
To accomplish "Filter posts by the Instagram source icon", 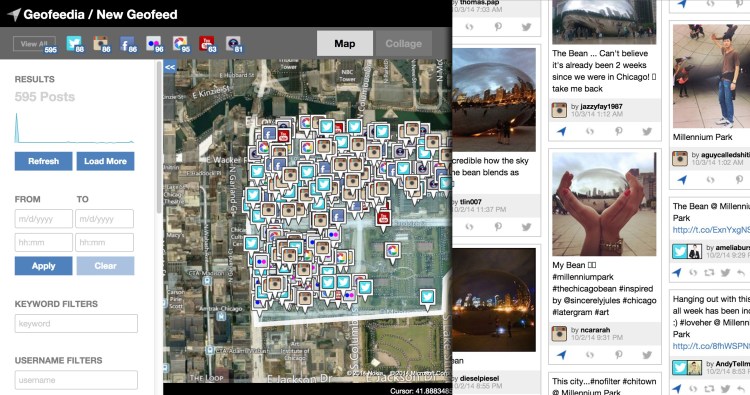I will [x=101, y=44].
